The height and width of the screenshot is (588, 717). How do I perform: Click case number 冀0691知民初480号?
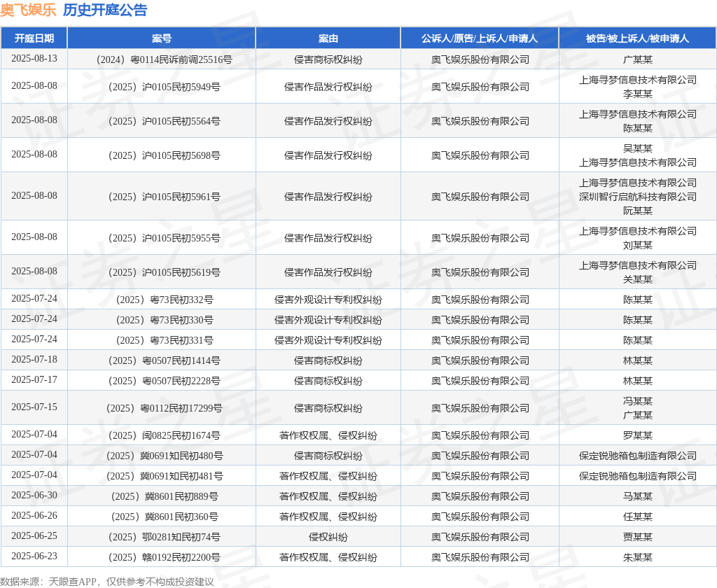[x=181, y=456]
